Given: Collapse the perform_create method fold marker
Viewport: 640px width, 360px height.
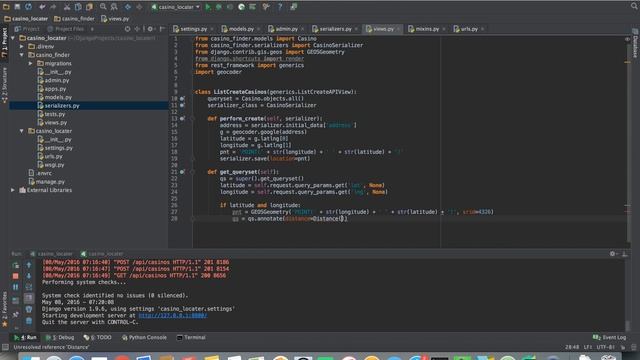Looking at the screenshot, I should [192, 119].
